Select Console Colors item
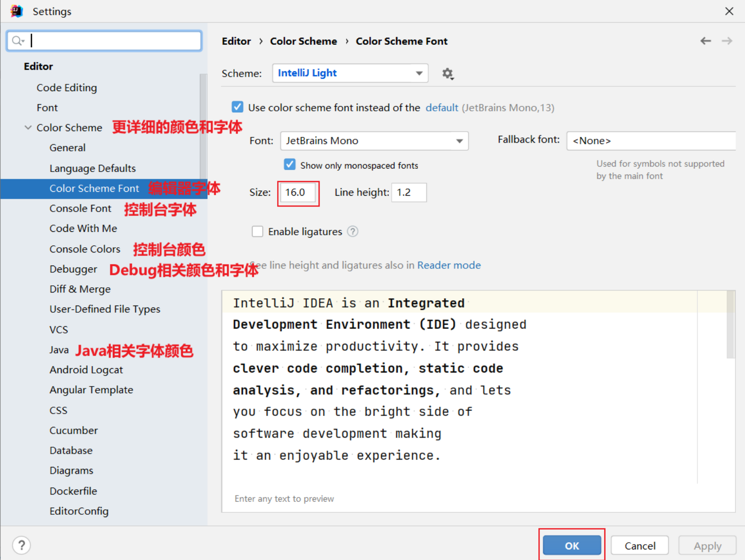The height and width of the screenshot is (560, 745). point(85,249)
